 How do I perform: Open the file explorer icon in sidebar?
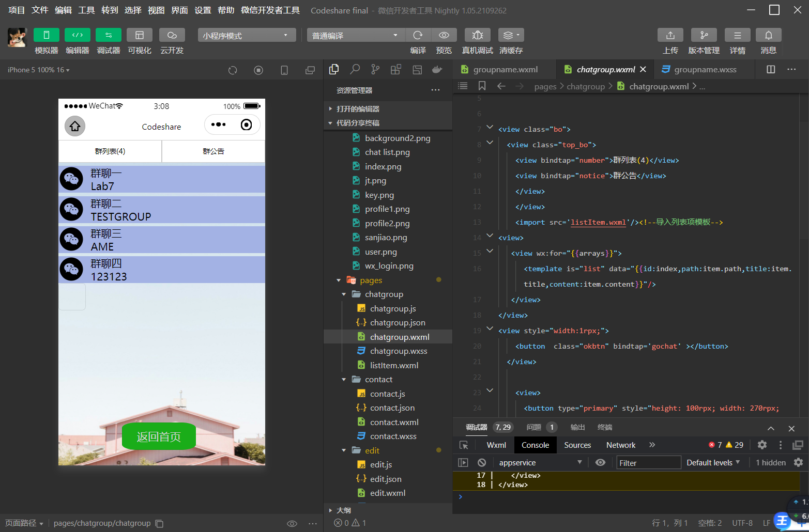point(334,69)
